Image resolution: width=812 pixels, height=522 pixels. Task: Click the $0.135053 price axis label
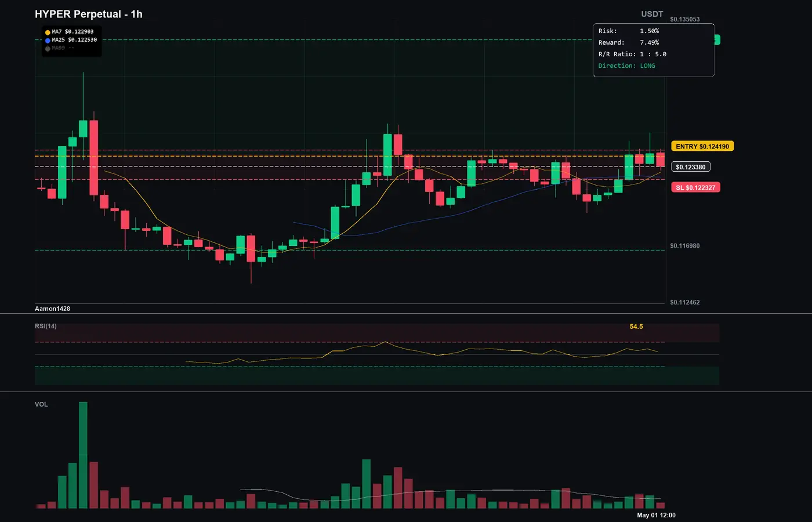(685, 19)
